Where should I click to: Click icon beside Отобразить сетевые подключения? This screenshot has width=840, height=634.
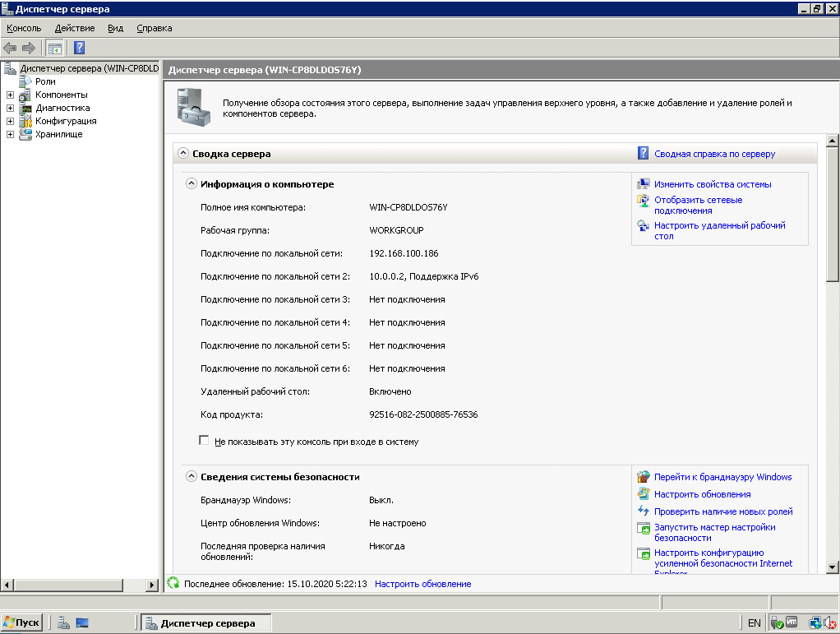[x=643, y=200]
